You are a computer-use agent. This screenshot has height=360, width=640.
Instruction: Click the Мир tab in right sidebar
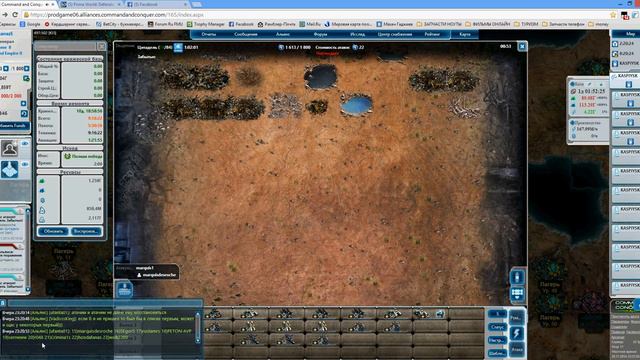coord(627,34)
